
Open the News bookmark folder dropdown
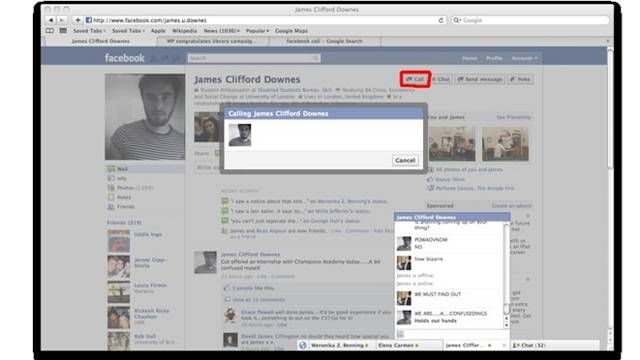coord(222,31)
